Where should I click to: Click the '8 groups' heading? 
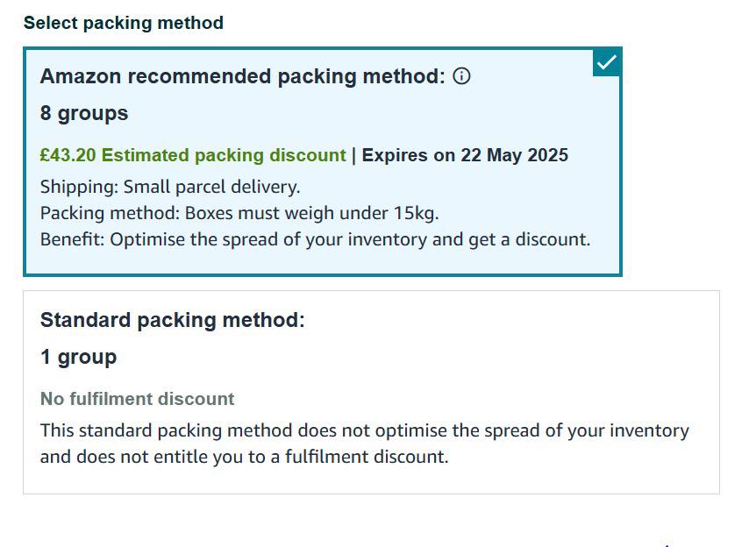pos(84,114)
